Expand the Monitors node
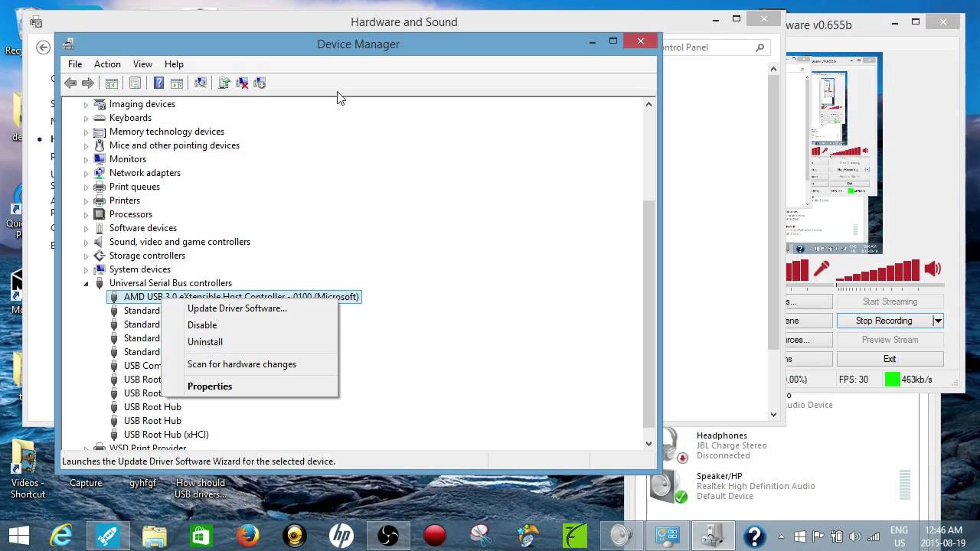 (x=87, y=160)
